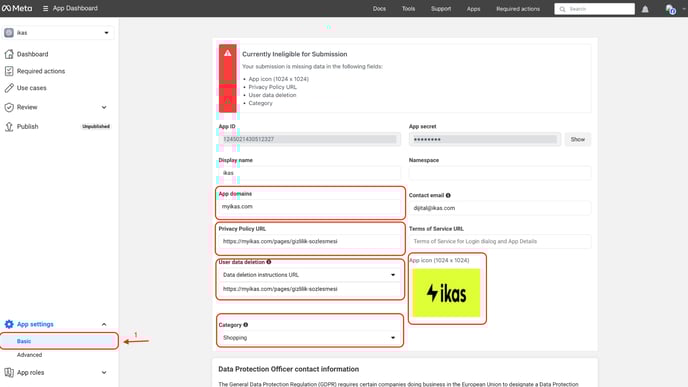Select Basic under App settings
The width and height of the screenshot is (688, 387).
click(59, 341)
